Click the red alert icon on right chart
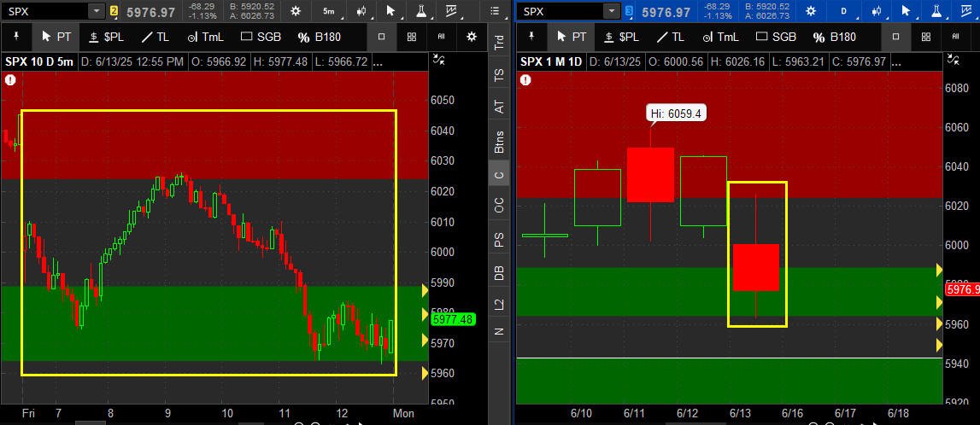Screen dimensions: 980x425 click(x=525, y=79)
